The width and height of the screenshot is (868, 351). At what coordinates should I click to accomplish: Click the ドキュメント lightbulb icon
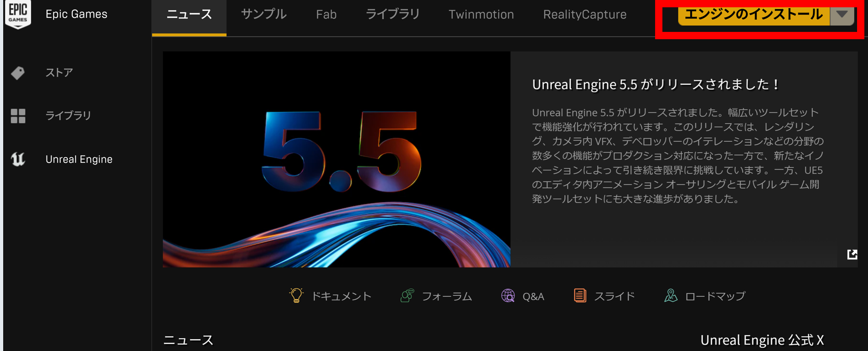[296, 295]
